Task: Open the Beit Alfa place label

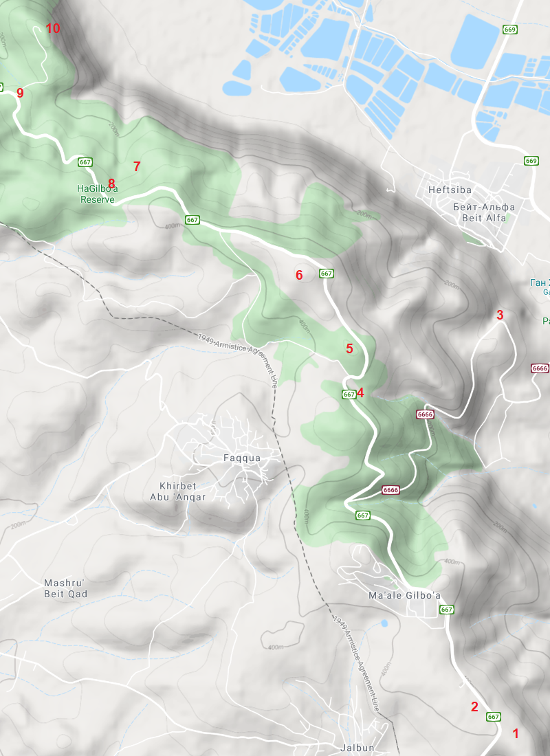Action: (x=484, y=218)
